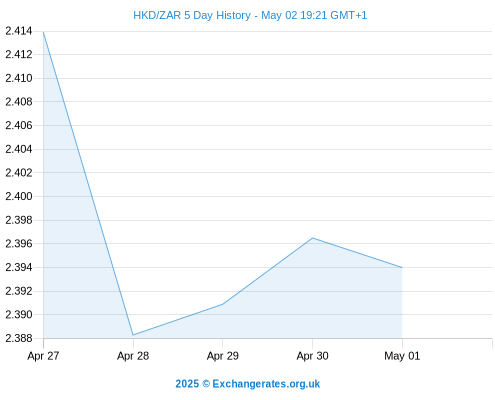Click the 2.388 y-axis label
Screen dimensions: 495x400
19,338
